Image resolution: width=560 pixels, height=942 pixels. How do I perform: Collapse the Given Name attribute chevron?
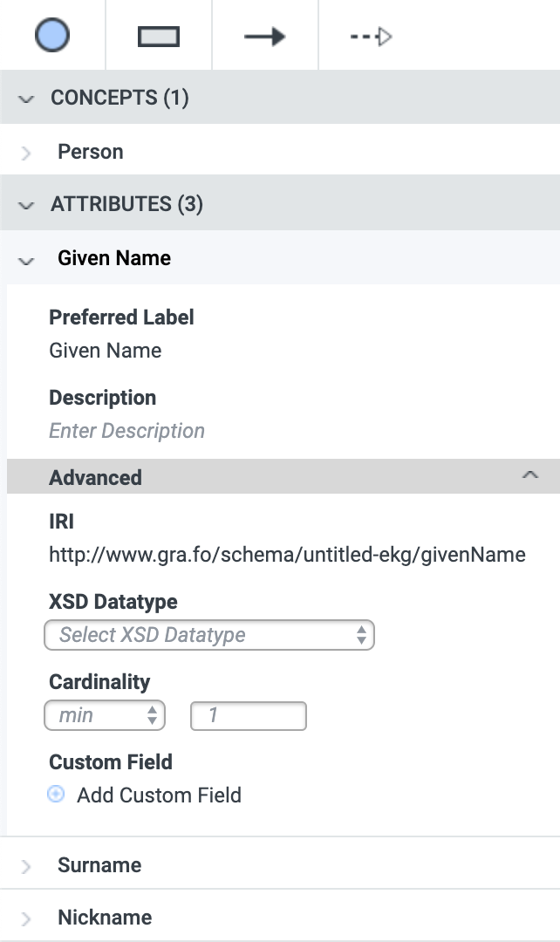point(26,260)
